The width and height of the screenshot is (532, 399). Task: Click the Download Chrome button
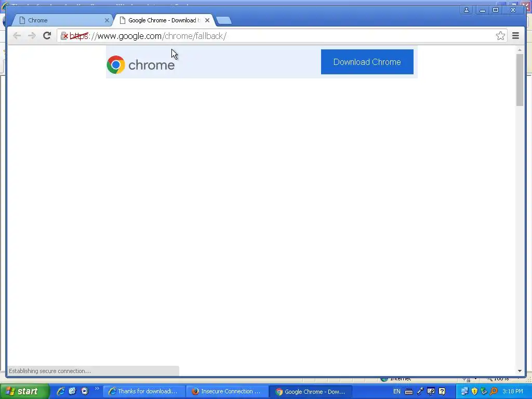(367, 62)
